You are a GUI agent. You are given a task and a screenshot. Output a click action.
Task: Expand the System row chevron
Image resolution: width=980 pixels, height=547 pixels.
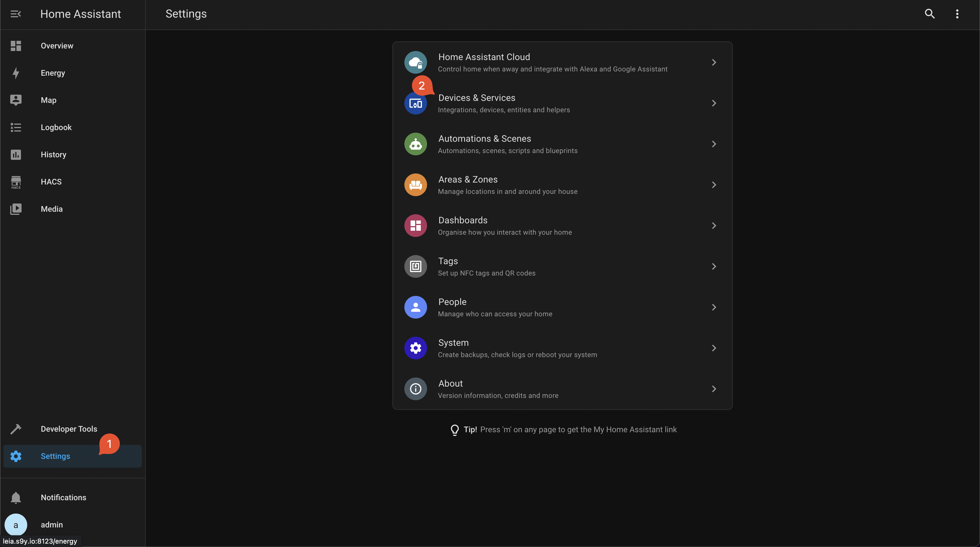[714, 348]
